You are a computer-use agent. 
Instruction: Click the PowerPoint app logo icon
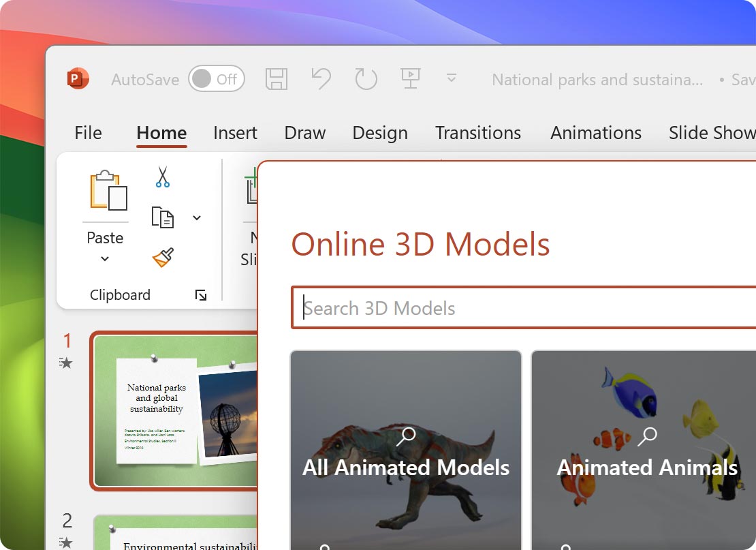(x=78, y=79)
